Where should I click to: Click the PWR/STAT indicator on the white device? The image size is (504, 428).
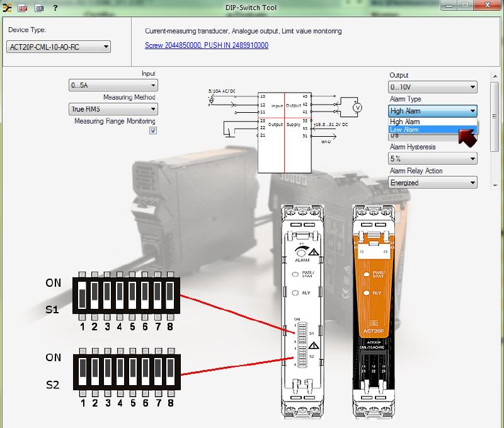(301, 274)
